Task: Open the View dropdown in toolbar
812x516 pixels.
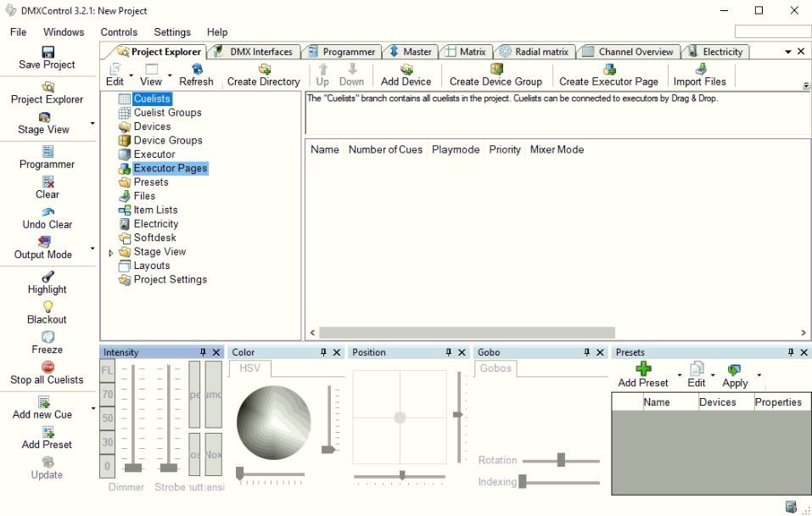Action: pyautogui.click(x=170, y=76)
